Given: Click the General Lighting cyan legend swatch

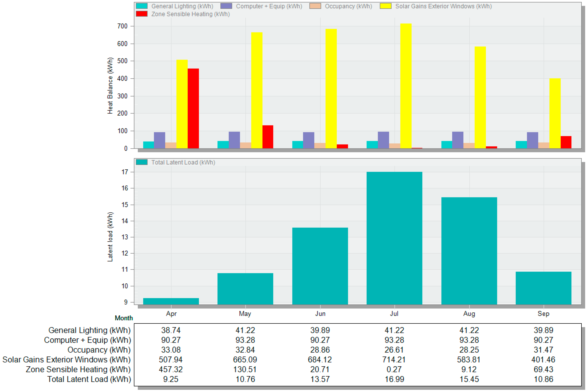Looking at the screenshot, I should [142, 6].
